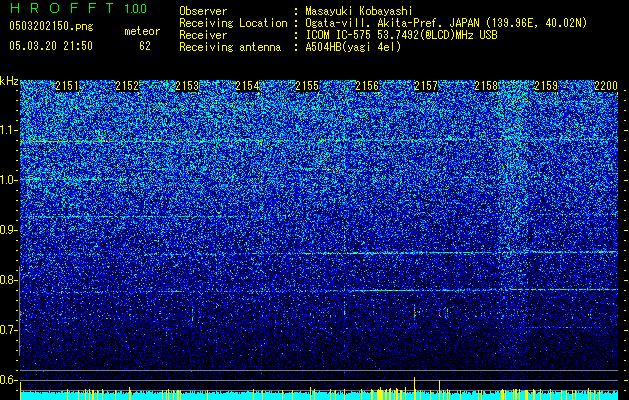This screenshot has height=400, width=629.
Task: Click the 2151 time marker
Action: pos(67,86)
